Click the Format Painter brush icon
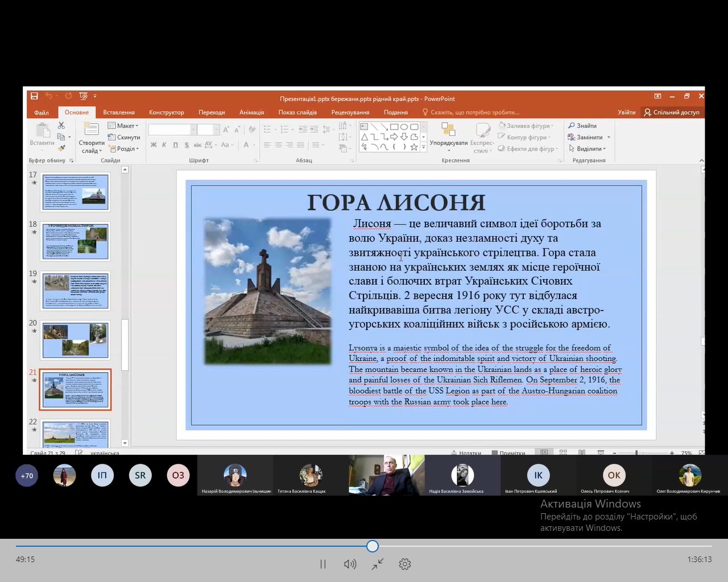This screenshot has width=728, height=582. (61, 148)
